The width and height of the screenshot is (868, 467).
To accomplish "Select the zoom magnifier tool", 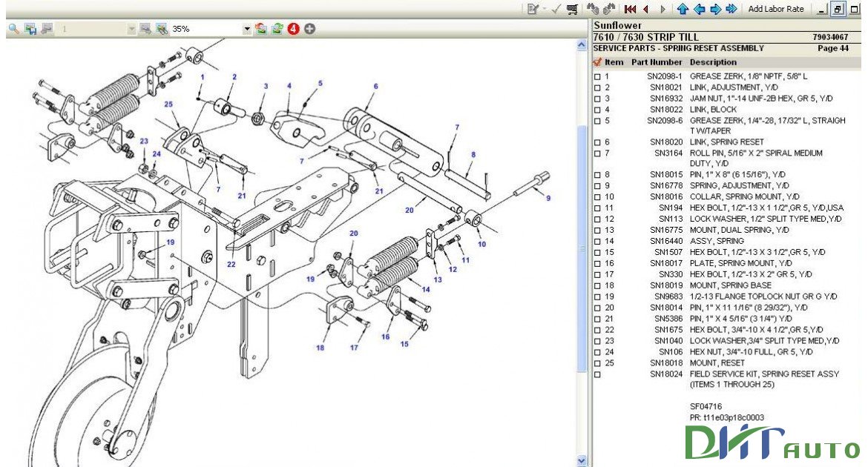I will [13, 30].
